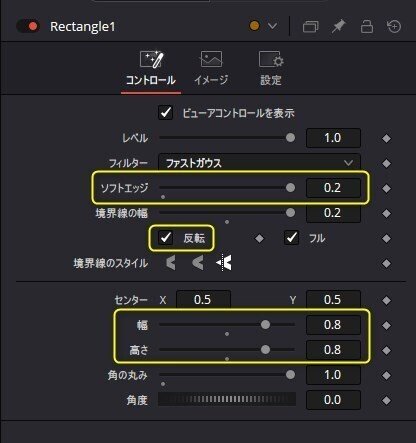Screen dimensions: 416x443
Task: Click the レベル slider handle
Action: [x=290, y=138]
